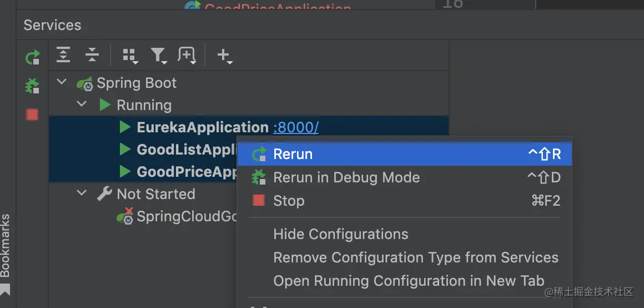
Task: Collapse the Not Started group chevron
Action: (82, 193)
